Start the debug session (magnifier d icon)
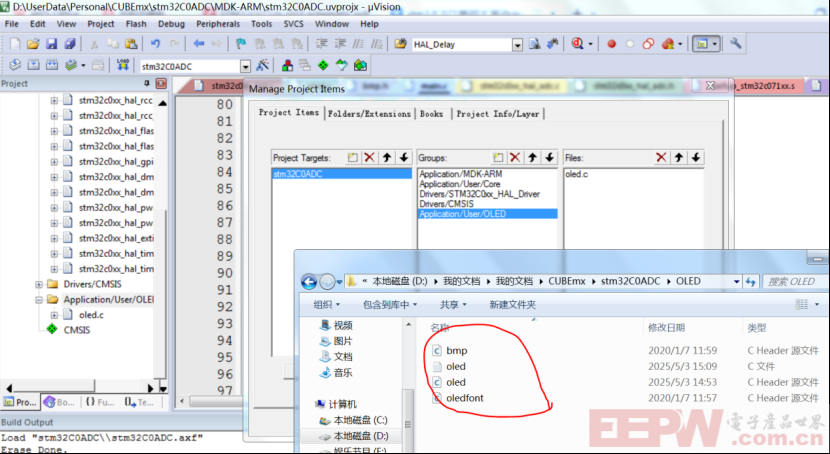The width and height of the screenshot is (830, 454). (x=578, y=44)
